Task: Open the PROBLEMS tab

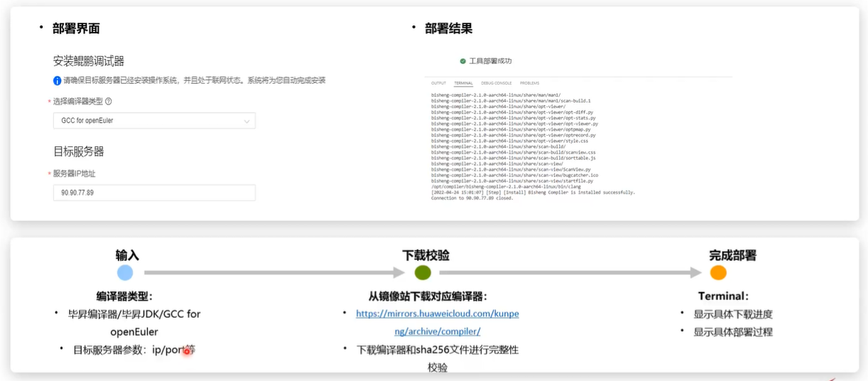Action: tap(529, 83)
